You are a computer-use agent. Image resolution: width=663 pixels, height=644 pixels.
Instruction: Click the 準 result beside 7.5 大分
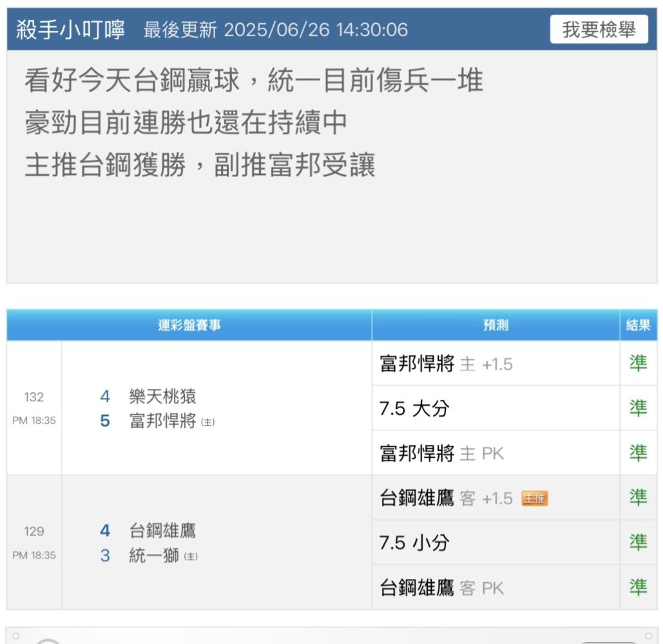coord(639,408)
